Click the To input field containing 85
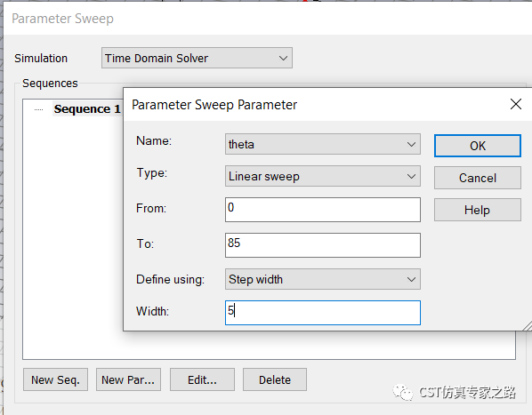The image size is (532, 415). tap(323, 245)
